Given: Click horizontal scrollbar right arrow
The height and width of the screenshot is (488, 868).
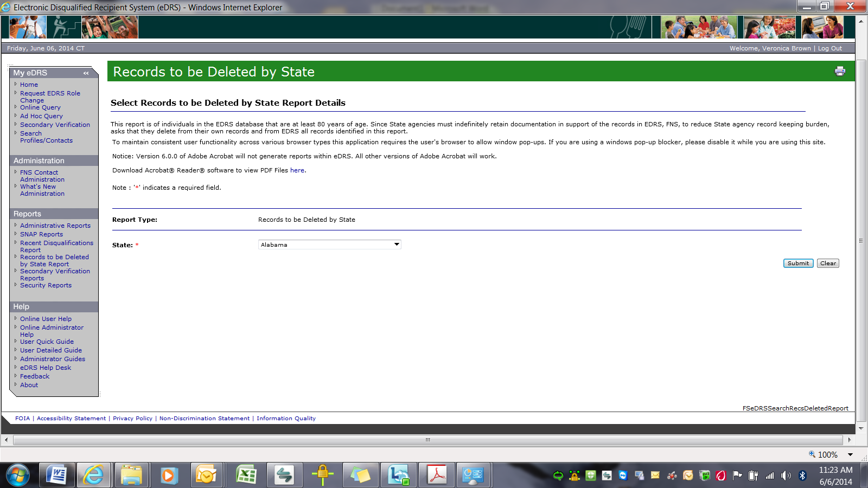Looking at the screenshot, I should click(850, 440).
